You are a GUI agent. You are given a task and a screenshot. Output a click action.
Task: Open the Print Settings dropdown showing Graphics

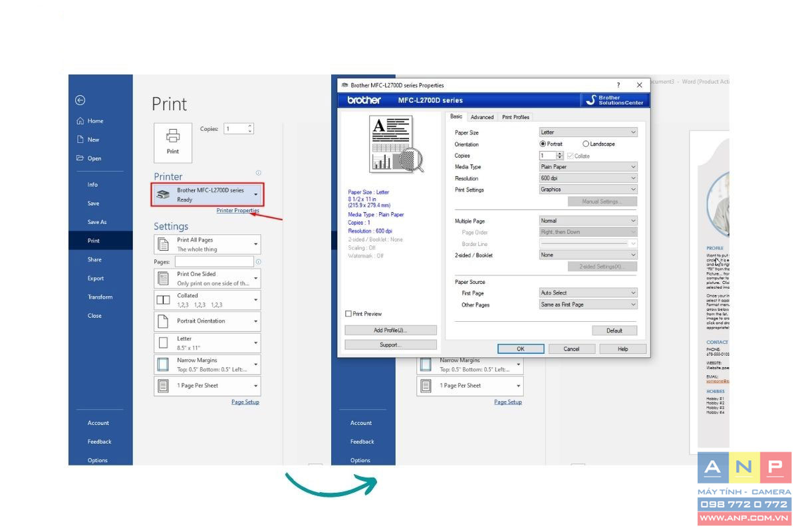click(x=588, y=190)
